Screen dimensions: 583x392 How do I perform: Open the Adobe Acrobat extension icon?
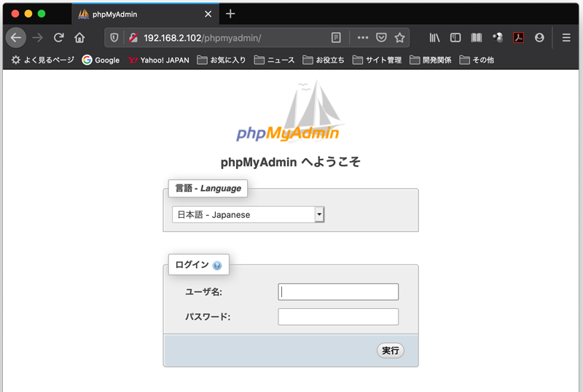[518, 38]
